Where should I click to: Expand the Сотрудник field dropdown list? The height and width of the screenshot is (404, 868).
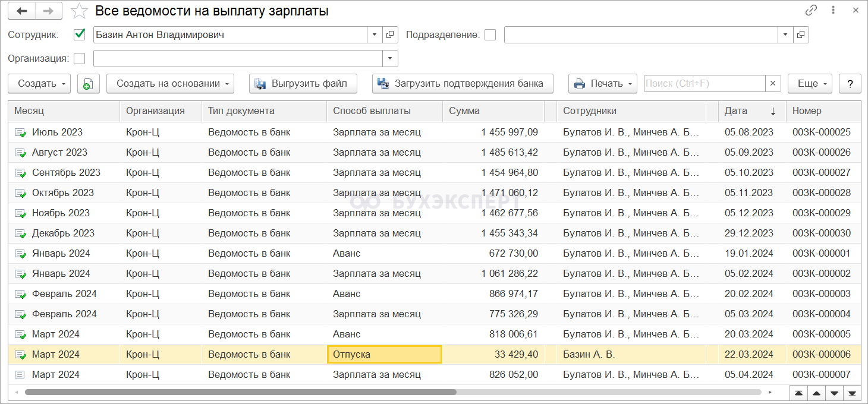(375, 35)
